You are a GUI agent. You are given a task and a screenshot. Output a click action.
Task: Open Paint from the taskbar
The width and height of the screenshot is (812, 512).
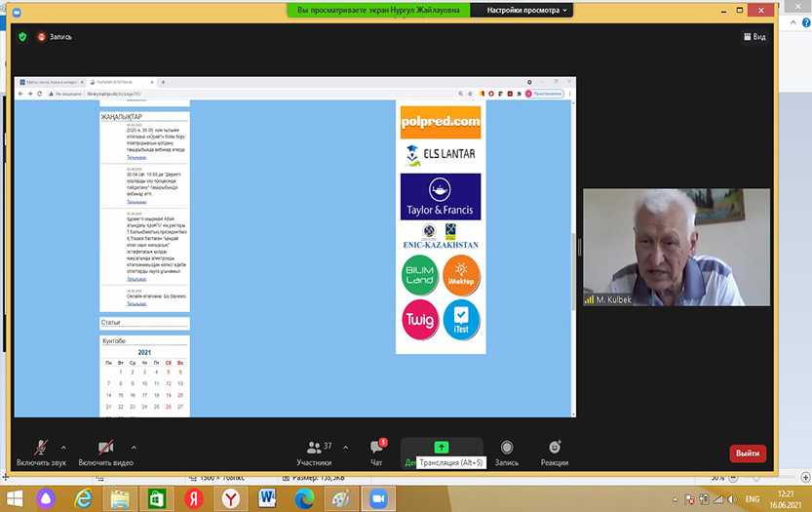(x=341, y=499)
